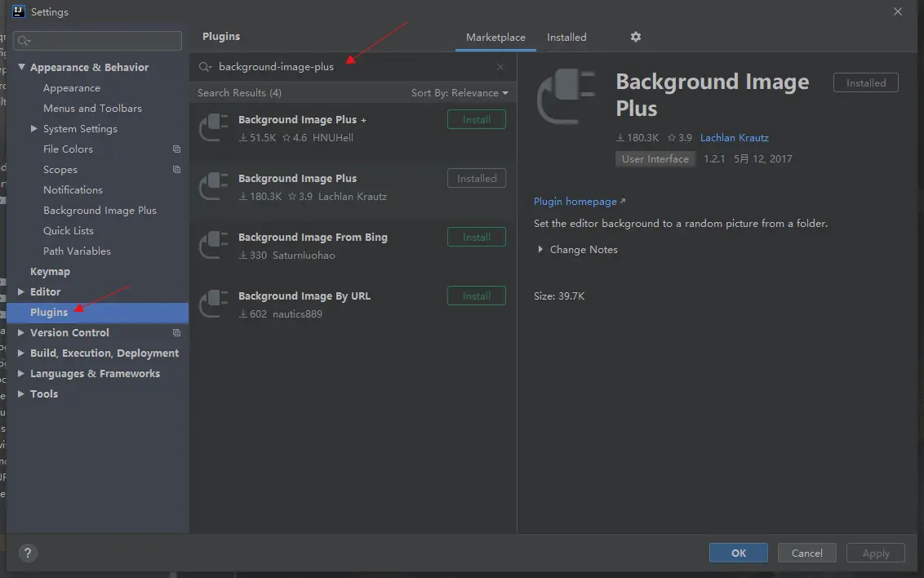Viewport: 924px width, 578px height.
Task: Expand System Settings node
Action: pyautogui.click(x=33, y=128)
